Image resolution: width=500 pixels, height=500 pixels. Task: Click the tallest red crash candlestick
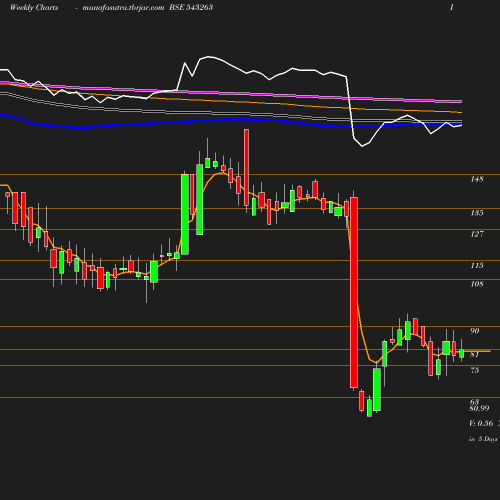354,292
